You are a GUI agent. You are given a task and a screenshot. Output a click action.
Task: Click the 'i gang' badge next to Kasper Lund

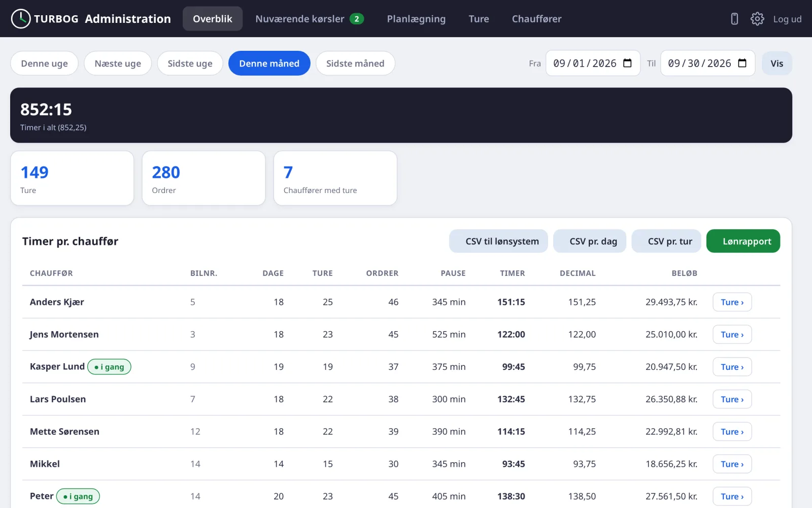coord(109,367)
